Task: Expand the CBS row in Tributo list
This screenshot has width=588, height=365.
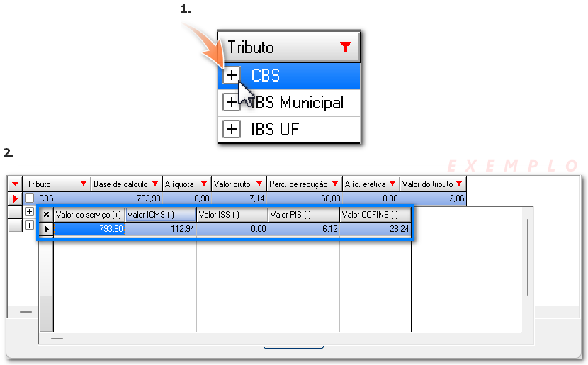Action: pyautogui.click(x=232, y=75)
